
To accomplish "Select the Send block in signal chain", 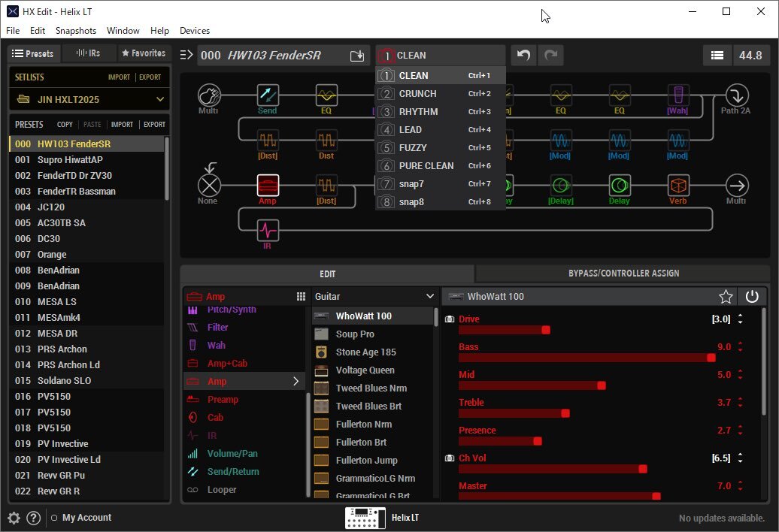I will pos(268,95).
